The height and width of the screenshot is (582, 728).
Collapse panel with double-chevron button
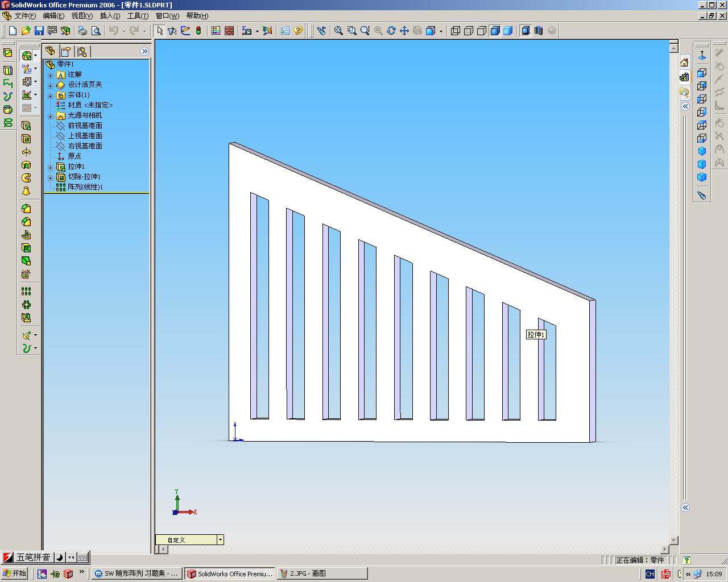144,51
